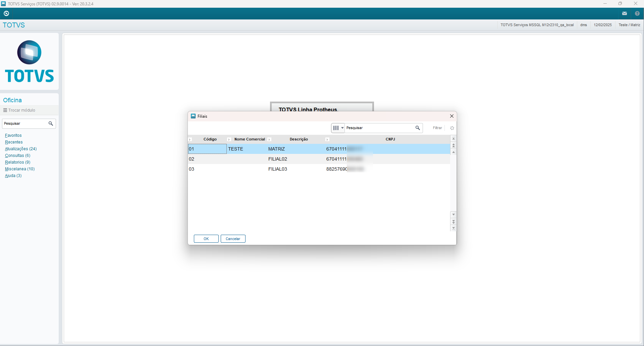The width and height of the screenshot is (644, 346).
Task: Restore down the TOTVS Serviços window
Action: click(x=620, y=4)
